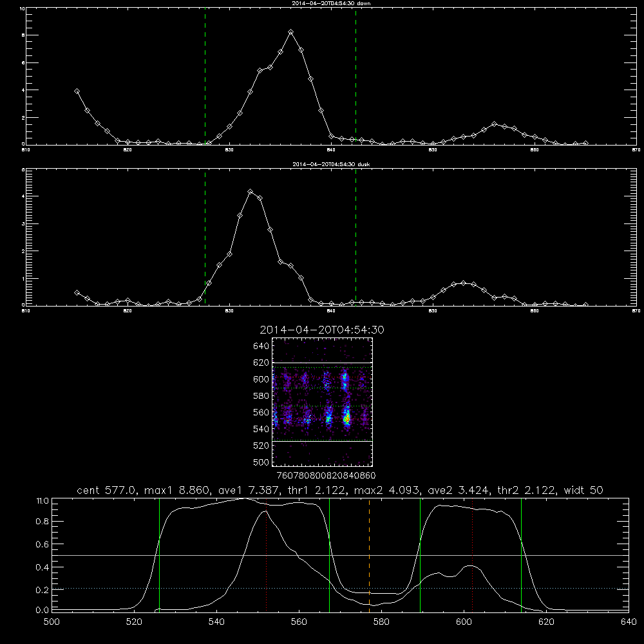Click the right green dashed line in dawn plot

click(x=355, y=77)
